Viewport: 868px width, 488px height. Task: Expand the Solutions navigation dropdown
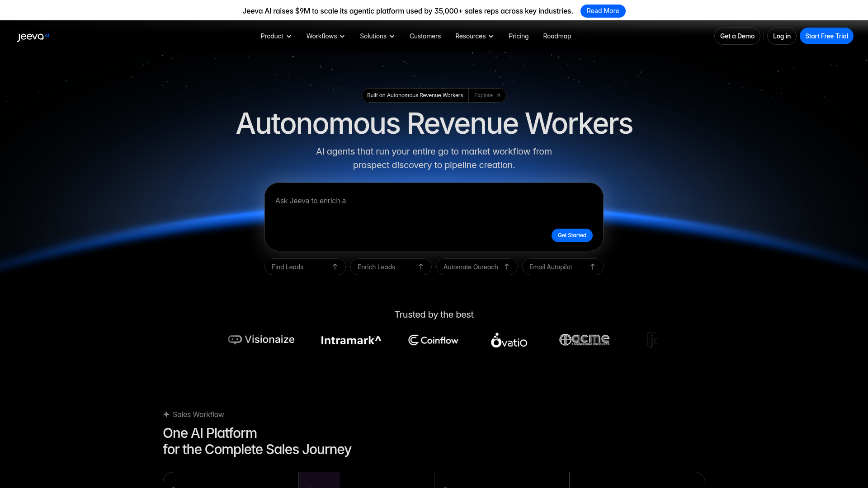(377, 36)
